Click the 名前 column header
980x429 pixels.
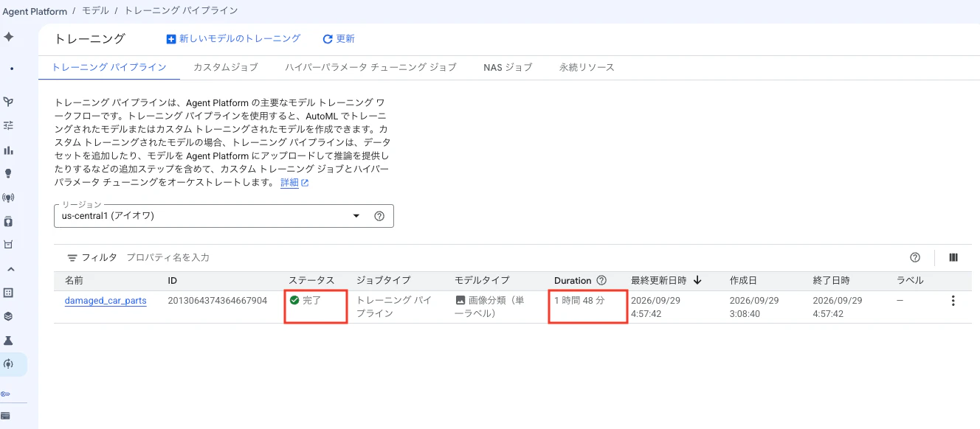[x=74, y=280]
